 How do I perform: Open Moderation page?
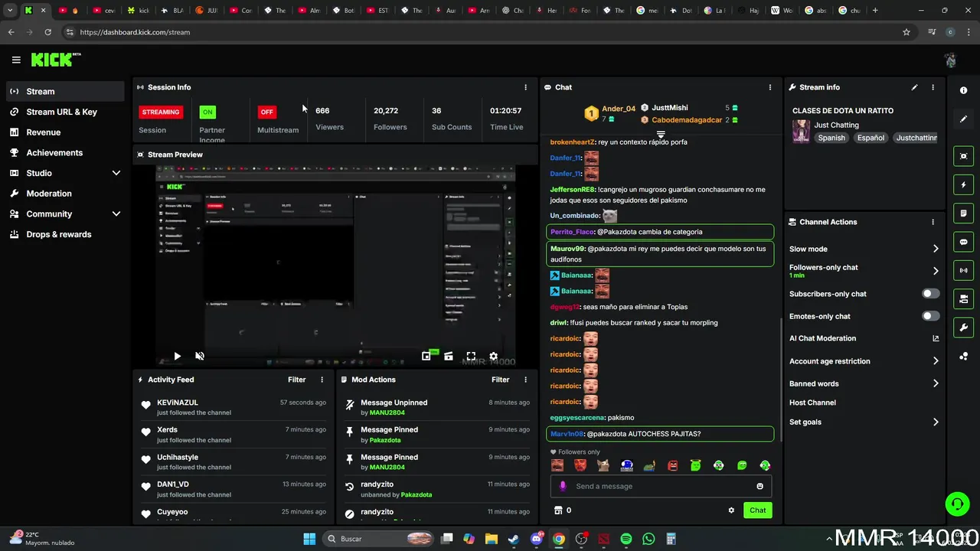point(64,194)
